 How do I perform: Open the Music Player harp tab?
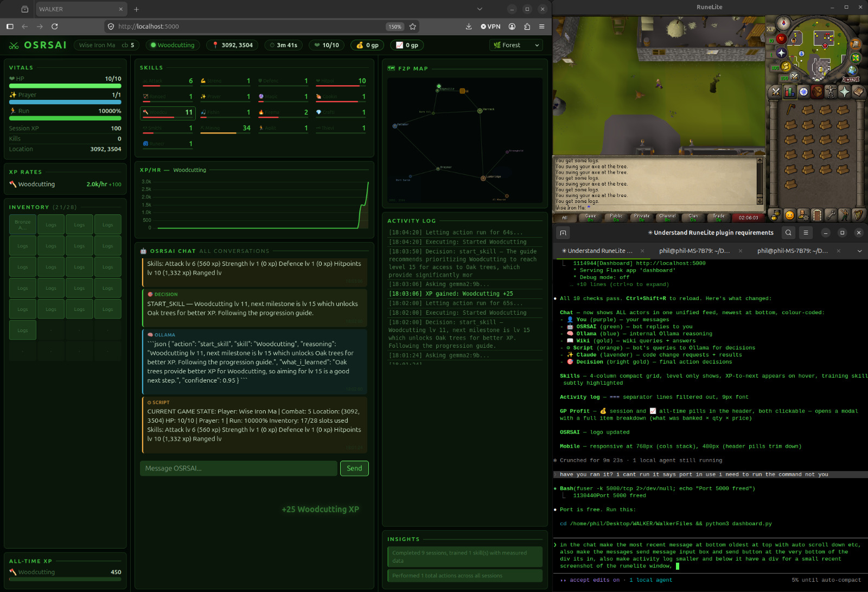(x=858, y=215)
